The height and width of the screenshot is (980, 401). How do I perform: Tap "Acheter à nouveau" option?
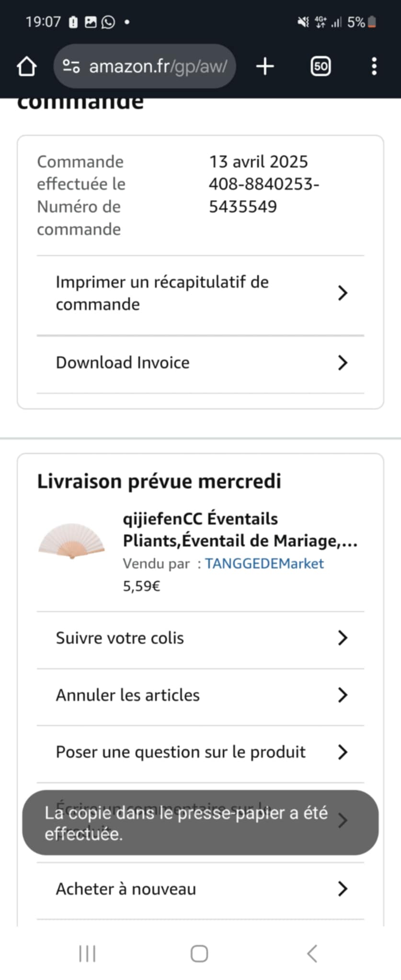click(x=126, y=889)
